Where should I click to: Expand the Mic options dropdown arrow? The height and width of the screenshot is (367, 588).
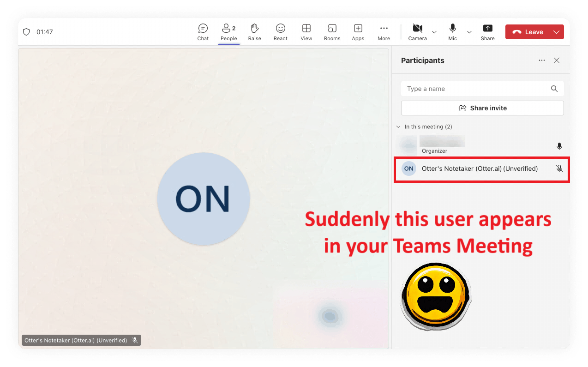click(469, 32)
